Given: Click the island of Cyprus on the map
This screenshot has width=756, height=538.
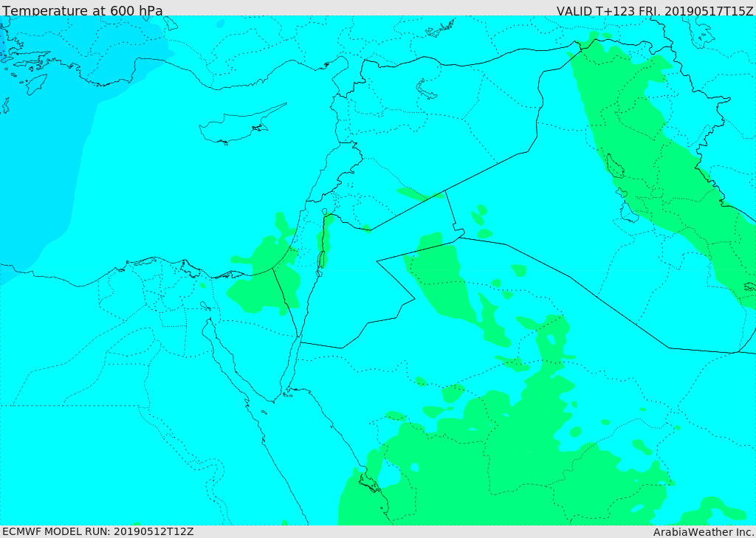Looking at the screenshot, I should coord(242,123).
